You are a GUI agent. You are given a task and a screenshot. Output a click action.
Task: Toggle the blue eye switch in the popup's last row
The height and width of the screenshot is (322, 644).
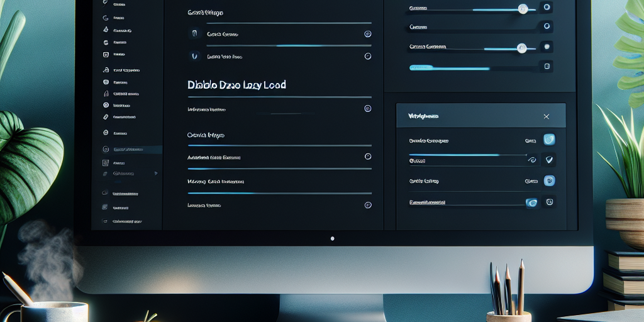pos(532,202)
